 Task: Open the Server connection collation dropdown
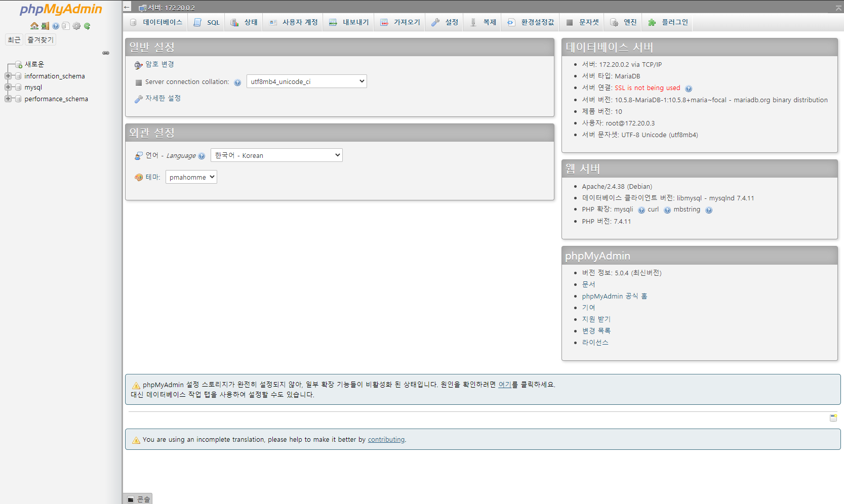[306, 81]
